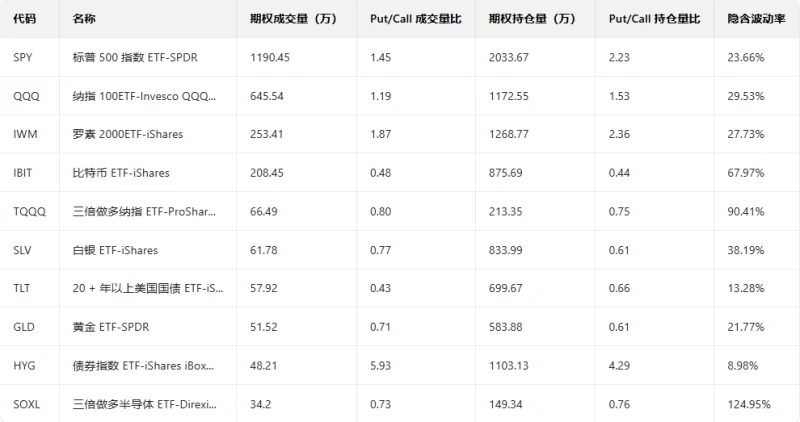Click the 名称 column header
The width and height of the screenshot is (800, 422).
coord(86,19)
